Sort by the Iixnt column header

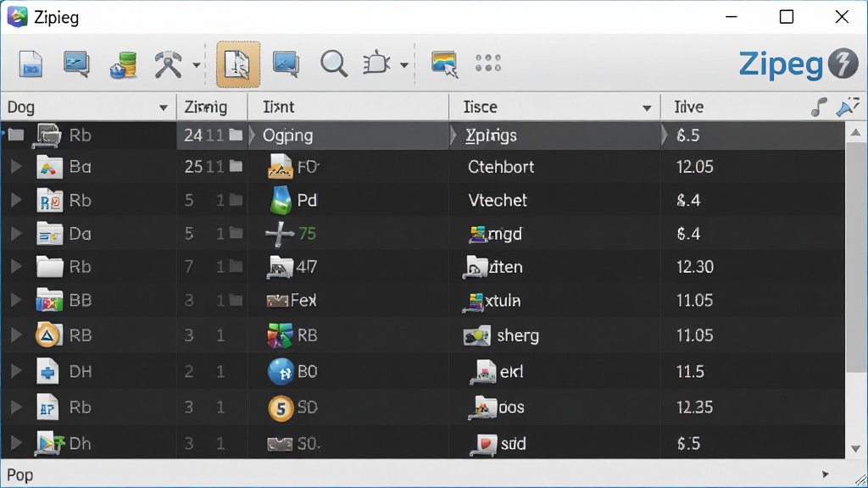pyautogui.click(x=278, y=107)
